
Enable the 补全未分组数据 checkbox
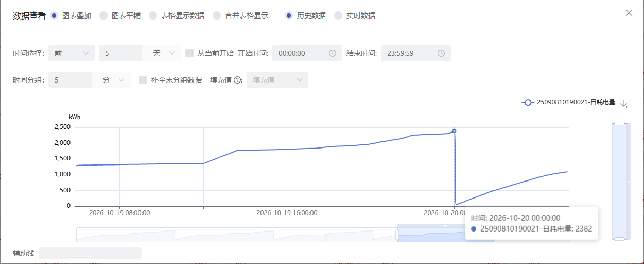(143, 80)
